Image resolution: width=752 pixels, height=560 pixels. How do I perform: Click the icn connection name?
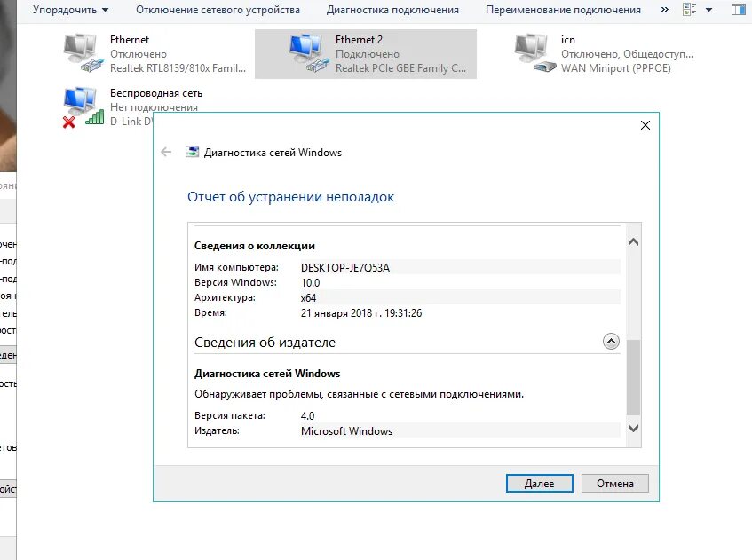pyautogui.click(x=568, y=40)
